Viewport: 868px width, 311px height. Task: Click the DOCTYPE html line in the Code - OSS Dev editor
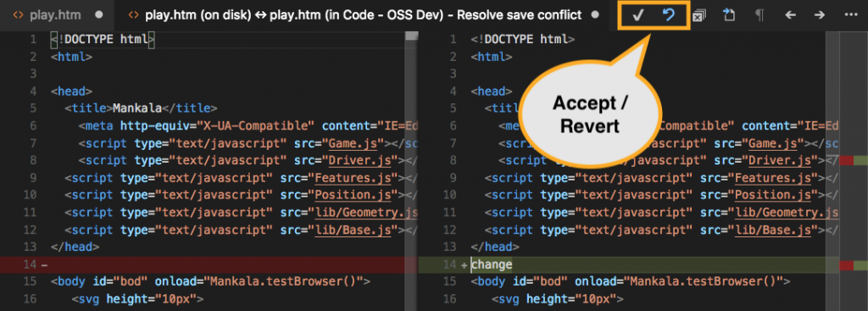(522, 39)
